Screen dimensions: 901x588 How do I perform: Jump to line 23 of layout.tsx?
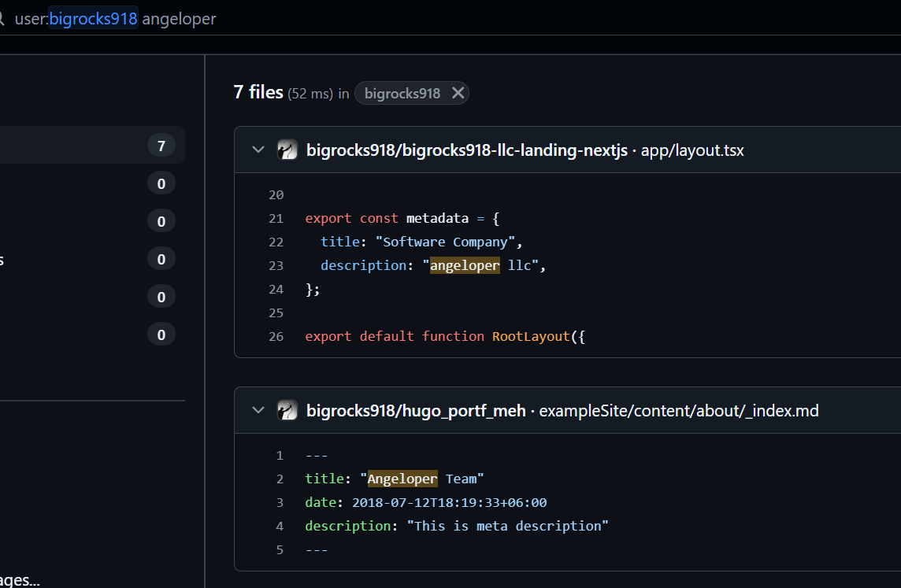[276, 266]
